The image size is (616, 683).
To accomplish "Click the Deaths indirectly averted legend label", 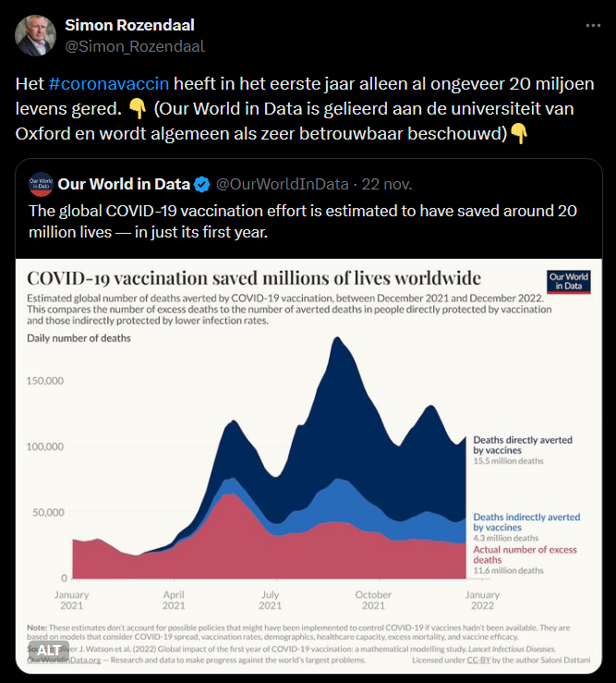I will click(x=526, y=522).
